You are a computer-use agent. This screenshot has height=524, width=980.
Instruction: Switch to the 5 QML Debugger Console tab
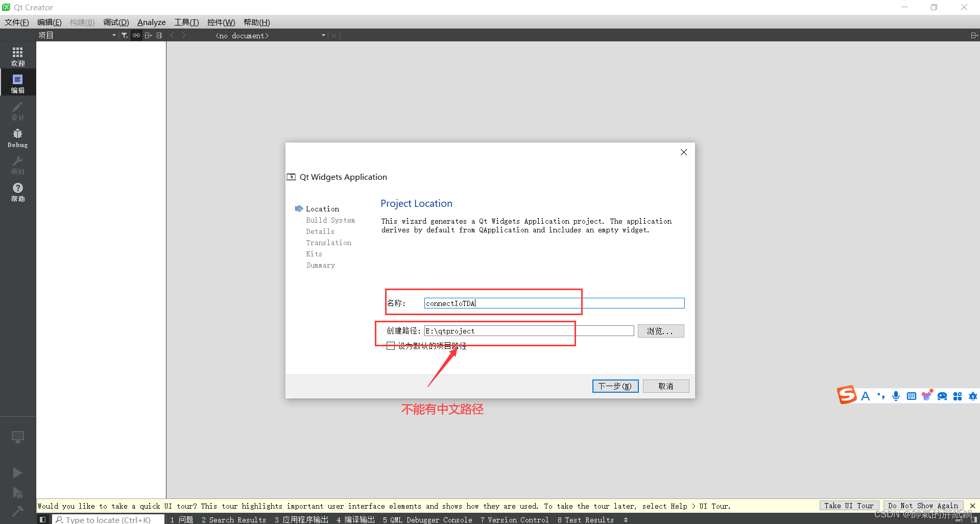(427, 519)
